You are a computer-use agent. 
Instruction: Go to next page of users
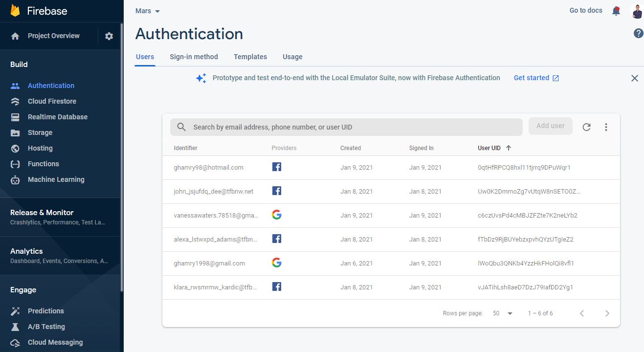click(607, 313)
